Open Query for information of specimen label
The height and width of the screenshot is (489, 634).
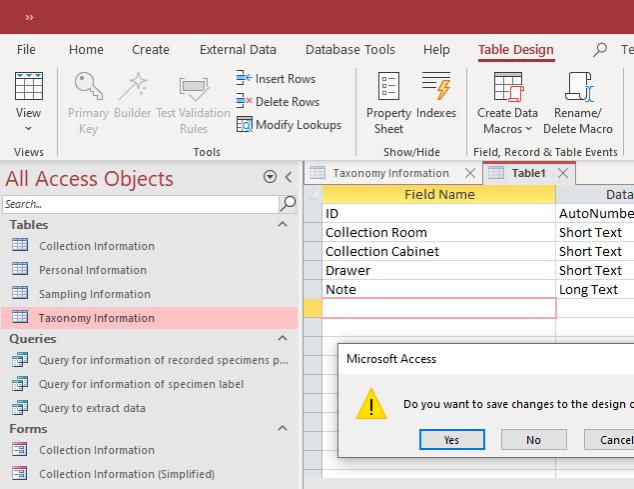150,384
